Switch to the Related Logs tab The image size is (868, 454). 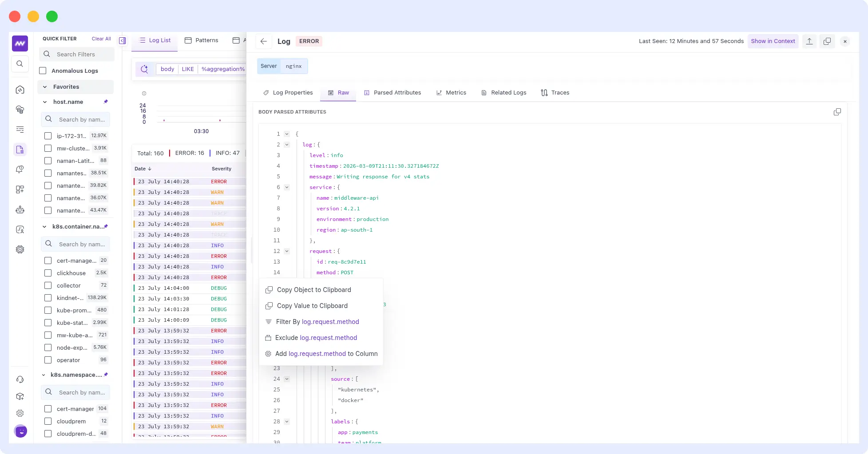click(x=504, y=93)
